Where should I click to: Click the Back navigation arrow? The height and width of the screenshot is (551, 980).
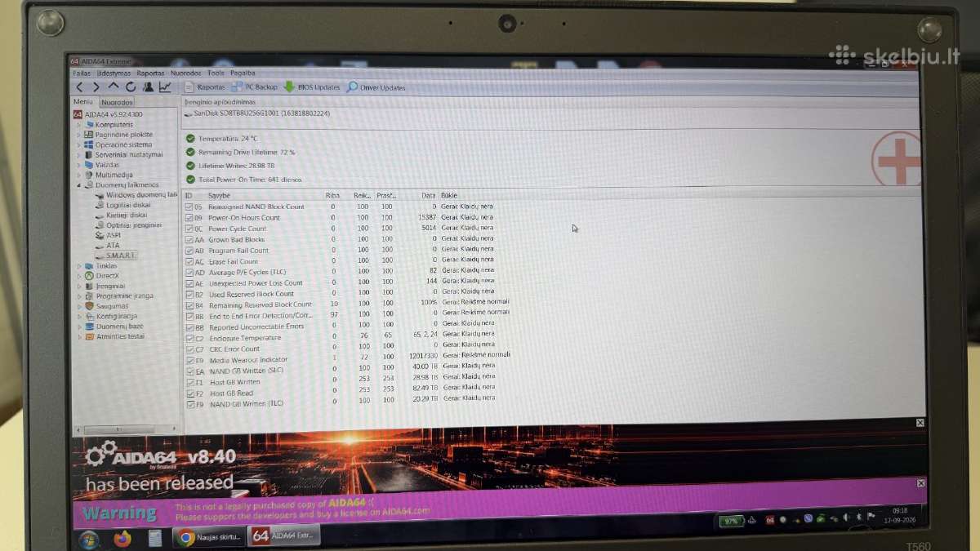click(80, 87)
